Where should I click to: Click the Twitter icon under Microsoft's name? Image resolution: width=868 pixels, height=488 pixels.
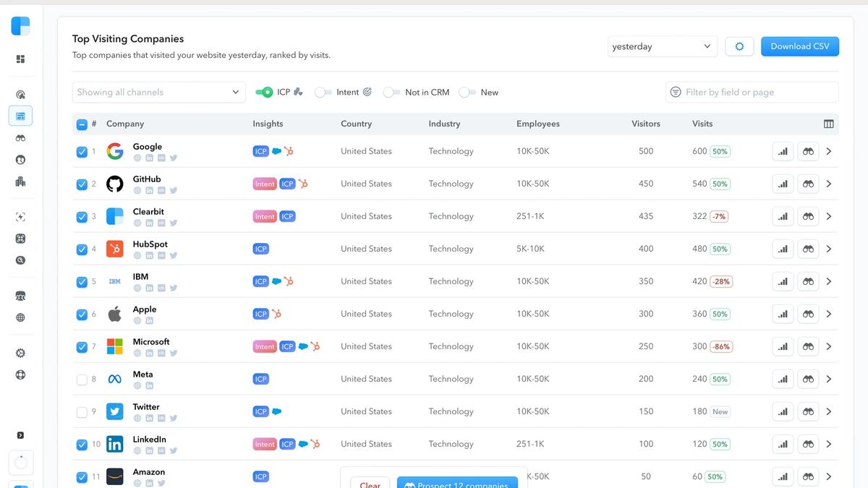[174, 353]
